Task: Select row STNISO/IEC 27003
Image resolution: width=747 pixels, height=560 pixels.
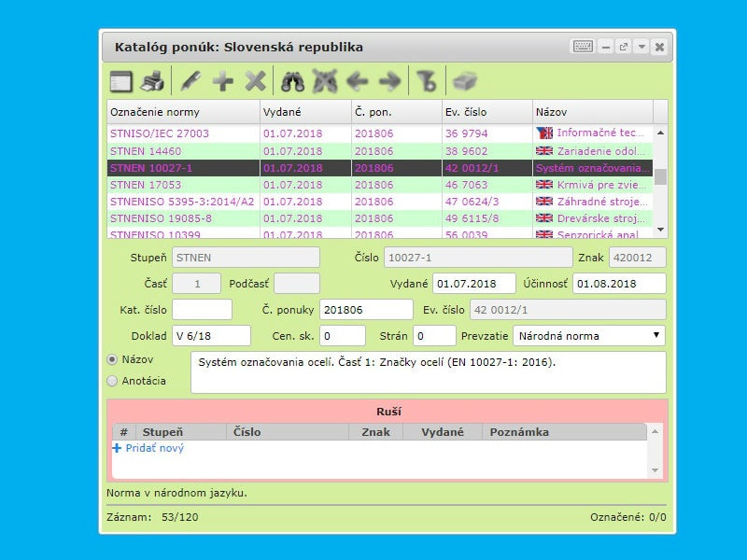Action: point(380,133)
